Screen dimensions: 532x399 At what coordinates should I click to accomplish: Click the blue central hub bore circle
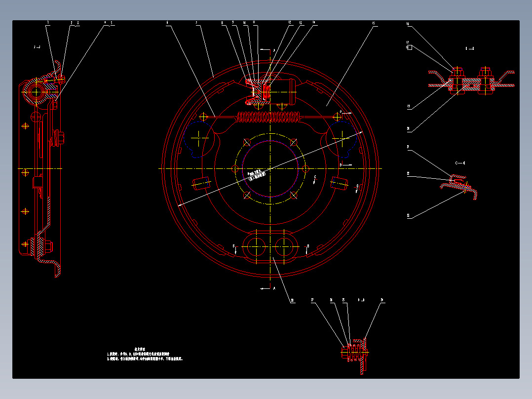pos(270,168)
